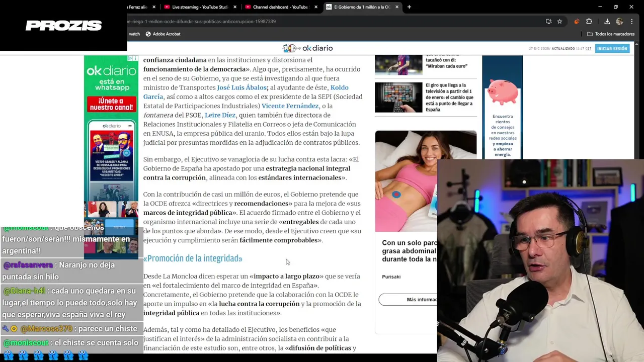
Task: Open the television remote news thumbnail
Action: coord(398,97)
